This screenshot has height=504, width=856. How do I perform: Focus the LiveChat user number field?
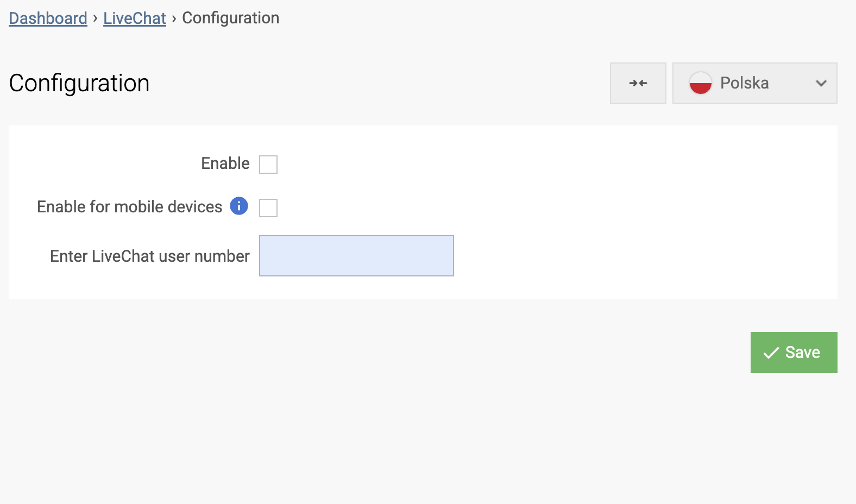coord(356,256)
